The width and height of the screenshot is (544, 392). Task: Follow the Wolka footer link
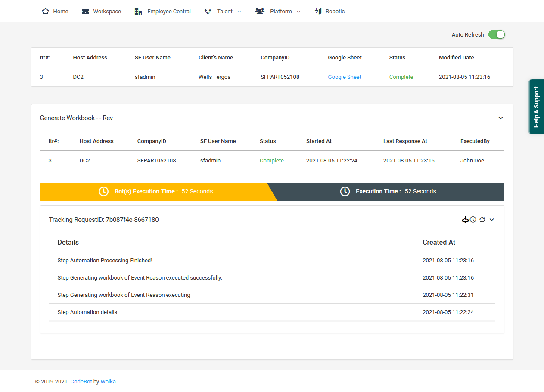click(x=108, y=381)
